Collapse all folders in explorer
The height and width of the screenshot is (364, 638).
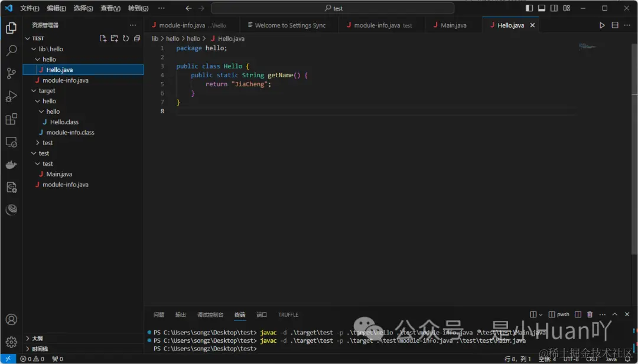137,38
